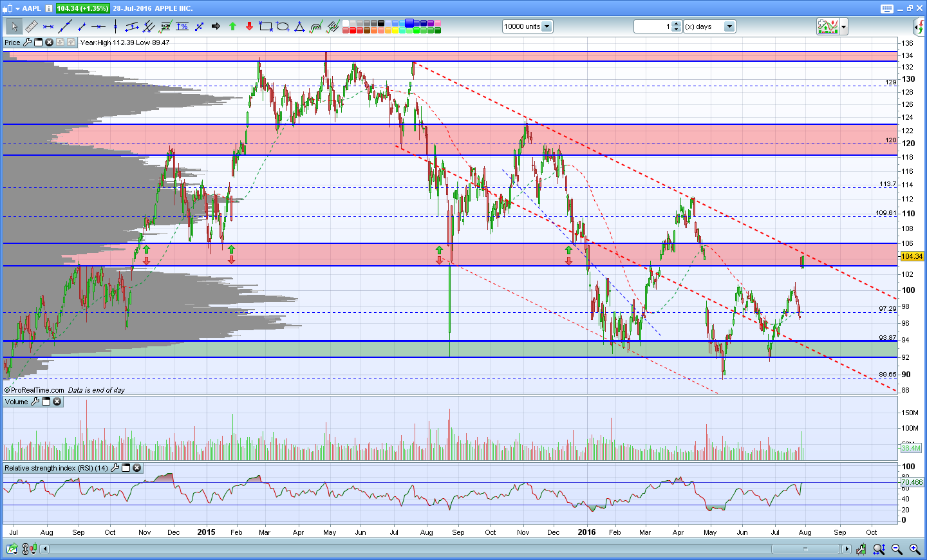This screenshot has height=560, width=927.
Task: Select the channel drawing tool
Action: 132,26
